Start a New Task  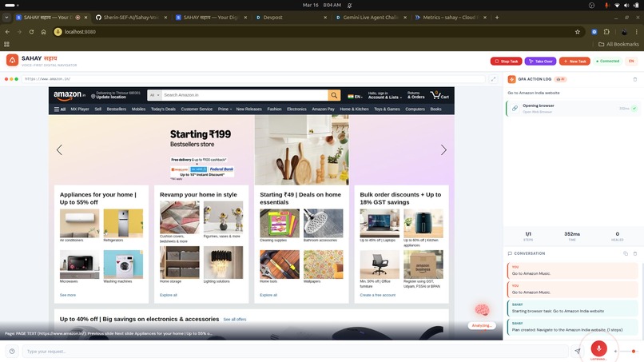pyautogui.click(x=574, y=62)
